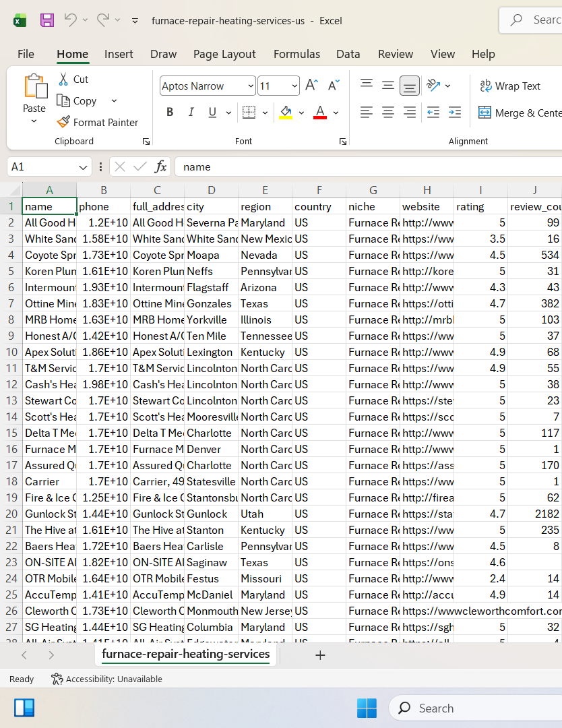Increase font size with the big A icon
This screenshot has width=562, height=728.
point(311,86)
